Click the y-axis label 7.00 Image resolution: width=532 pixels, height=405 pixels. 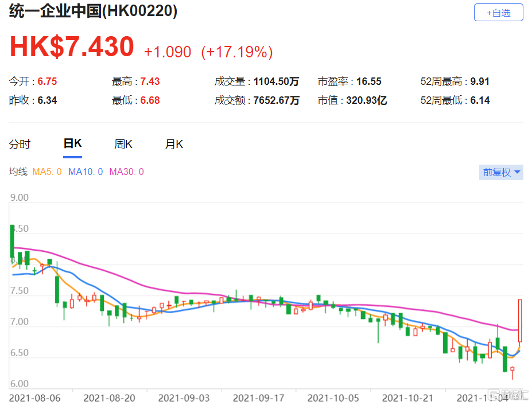pos(20,322)
